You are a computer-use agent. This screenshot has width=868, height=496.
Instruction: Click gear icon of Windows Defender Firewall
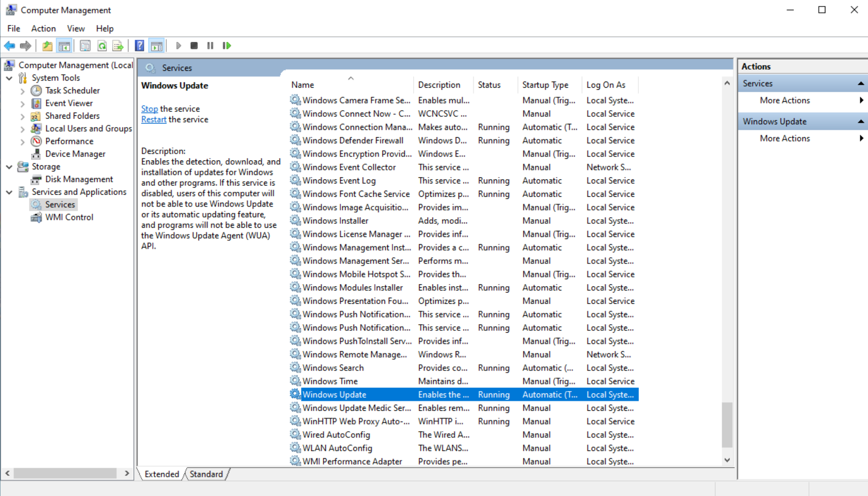pos(296,140)
